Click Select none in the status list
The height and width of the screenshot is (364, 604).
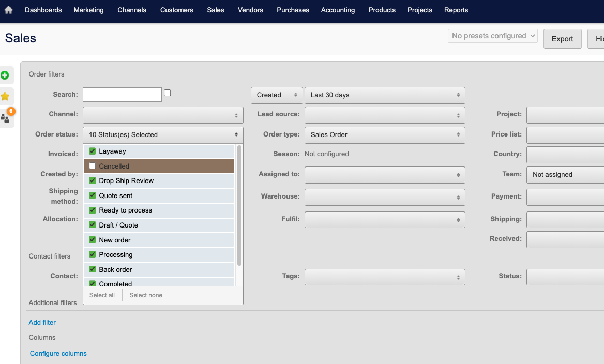(145, 295)
